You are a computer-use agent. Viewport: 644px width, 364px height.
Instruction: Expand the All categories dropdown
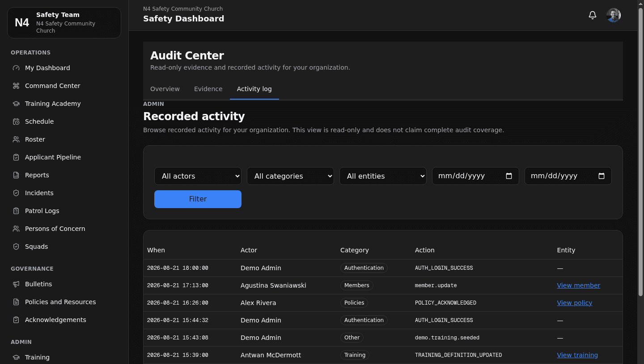click(290, 176)
